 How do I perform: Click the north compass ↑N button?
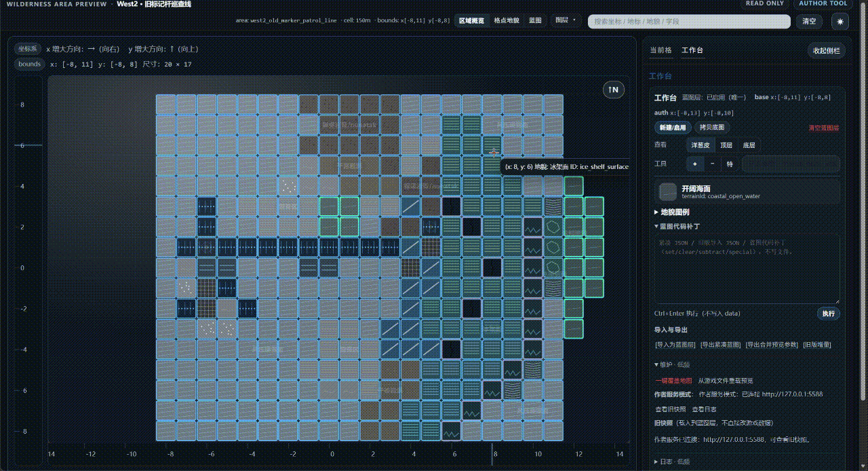tap(614, 90)
